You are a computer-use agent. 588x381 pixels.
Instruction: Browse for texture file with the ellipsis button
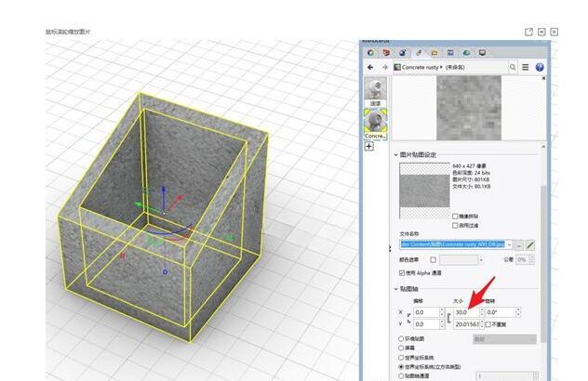[x=519, y=244]
